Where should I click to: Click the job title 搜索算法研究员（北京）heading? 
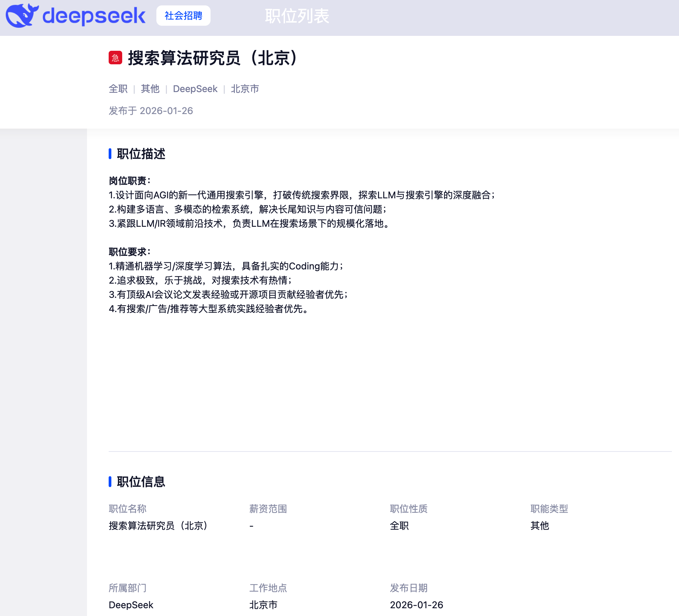tap(213, 58)
